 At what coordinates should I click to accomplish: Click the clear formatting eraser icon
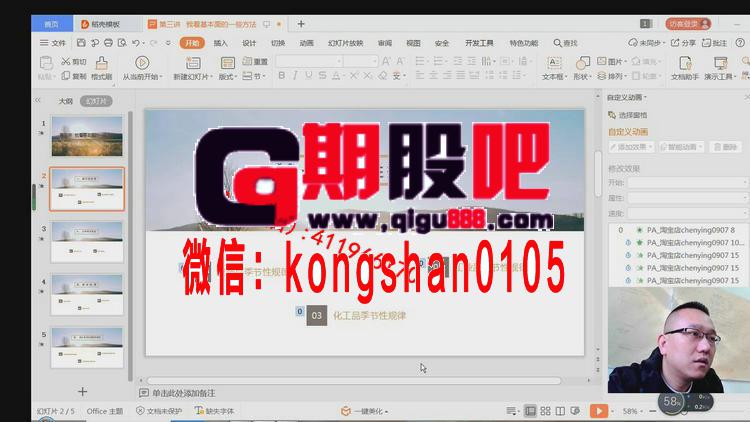click(383, 76)
